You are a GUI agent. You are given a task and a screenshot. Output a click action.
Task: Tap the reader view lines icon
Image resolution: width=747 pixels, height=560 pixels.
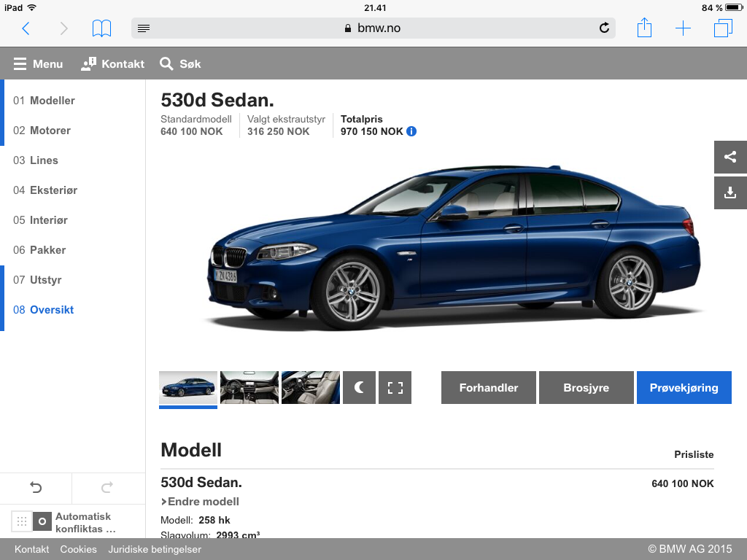[144, 28]
